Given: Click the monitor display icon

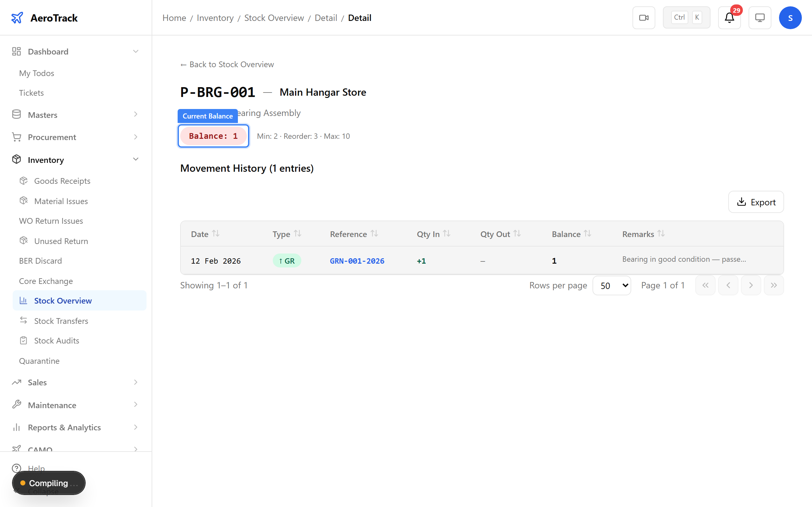Looking at the screenshot, I should click(x=760, y=18).
